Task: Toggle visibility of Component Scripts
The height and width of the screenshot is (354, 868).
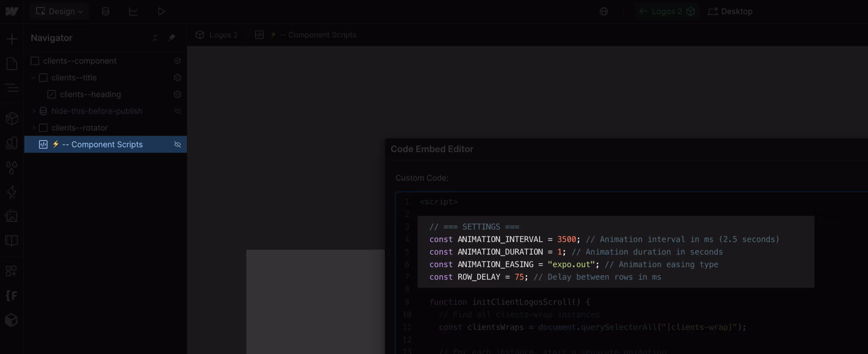Action: click(177, 144)
